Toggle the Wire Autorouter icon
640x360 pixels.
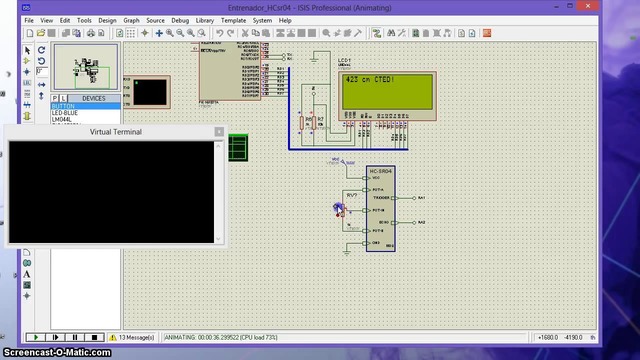pyautogui.click(x=377, y=33)
